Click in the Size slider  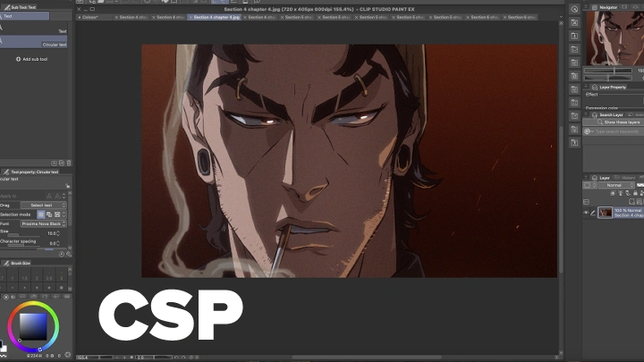click(22, 235)
